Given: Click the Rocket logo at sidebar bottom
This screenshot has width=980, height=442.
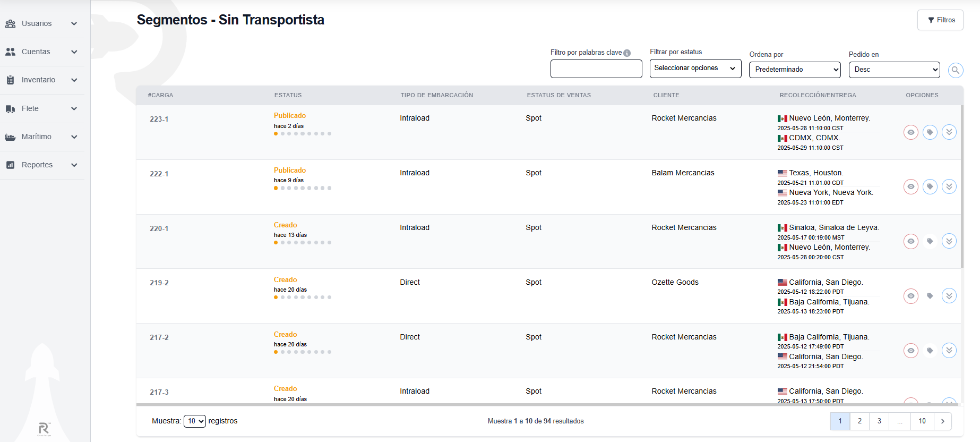Looking at the screenshot, I should [x=44, y=429].
